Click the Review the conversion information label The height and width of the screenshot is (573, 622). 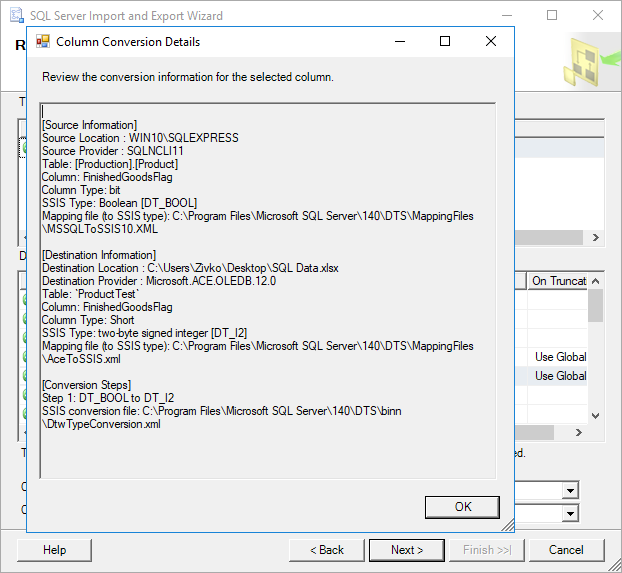pyautogui.click(x=188, y=77)
